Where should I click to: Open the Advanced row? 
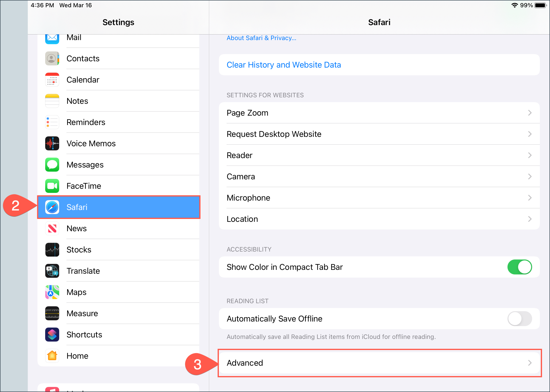coord(379,363)
